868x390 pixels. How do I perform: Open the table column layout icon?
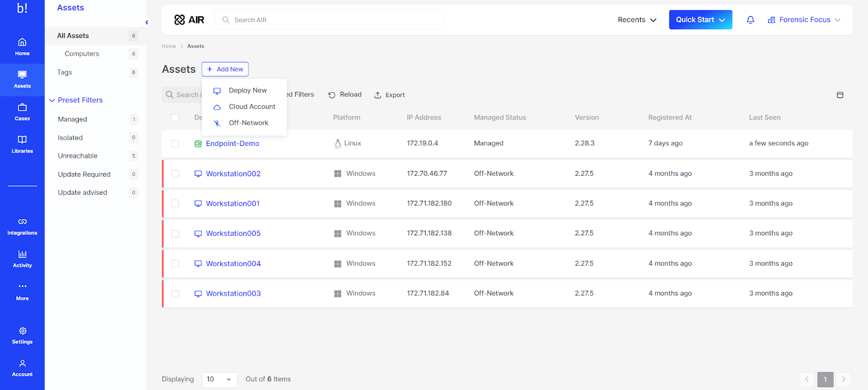[x=840, y=95]
